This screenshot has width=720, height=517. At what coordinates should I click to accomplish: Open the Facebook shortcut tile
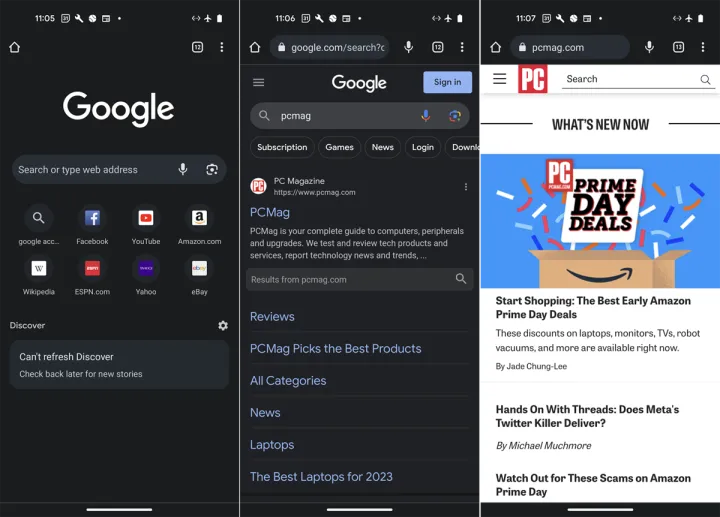click(92, 218)
